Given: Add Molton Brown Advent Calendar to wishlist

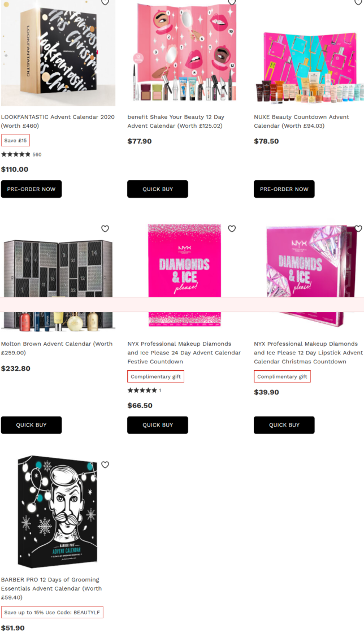Looking at the screenshot, I should [105, 228].
